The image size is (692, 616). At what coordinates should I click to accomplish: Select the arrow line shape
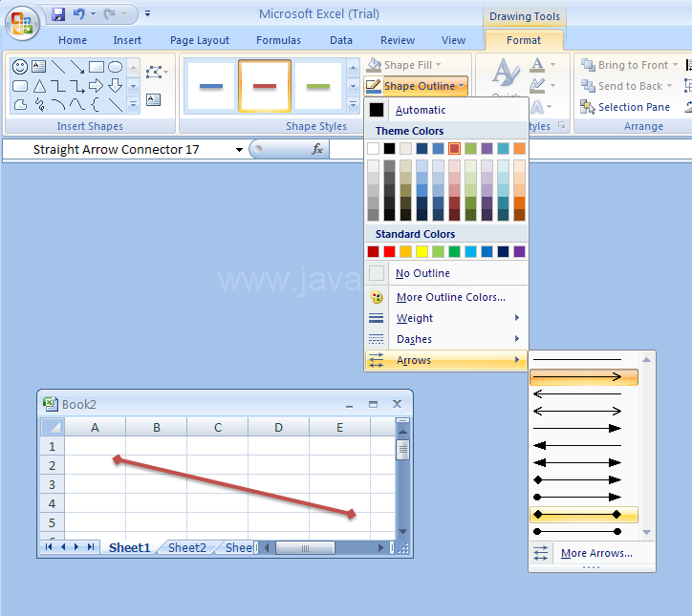(x=77, y=67)
